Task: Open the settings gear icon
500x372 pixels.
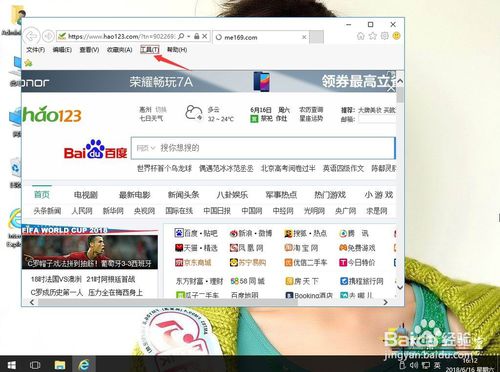Action: tap(384, 36)
